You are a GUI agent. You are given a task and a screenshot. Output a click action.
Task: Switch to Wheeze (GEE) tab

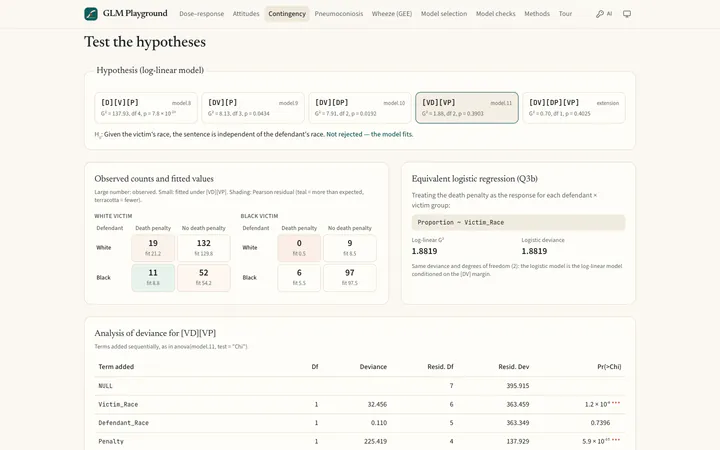click(x=392, y=14)
